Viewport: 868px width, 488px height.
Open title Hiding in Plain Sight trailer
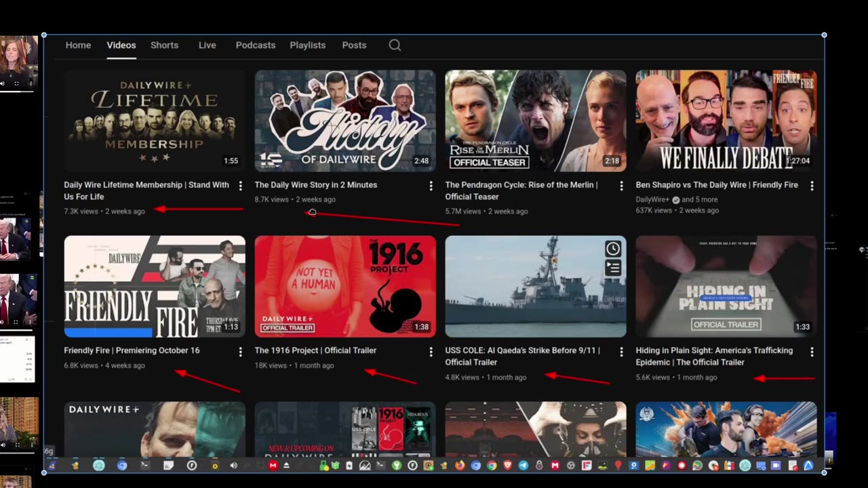pyautogui.click(x=714, y=357)
